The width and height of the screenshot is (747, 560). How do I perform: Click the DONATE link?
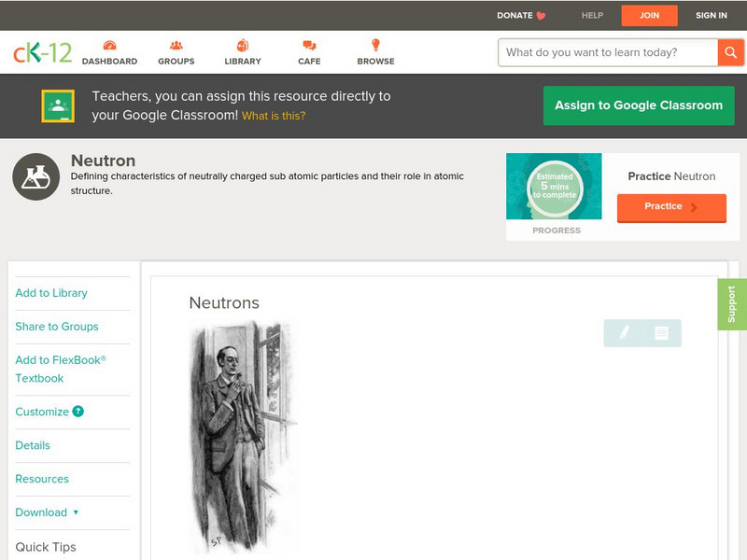pos(514,16)
